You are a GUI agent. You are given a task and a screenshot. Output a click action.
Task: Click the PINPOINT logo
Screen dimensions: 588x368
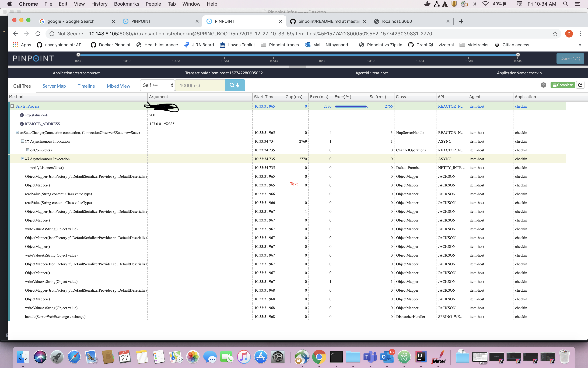33,58
